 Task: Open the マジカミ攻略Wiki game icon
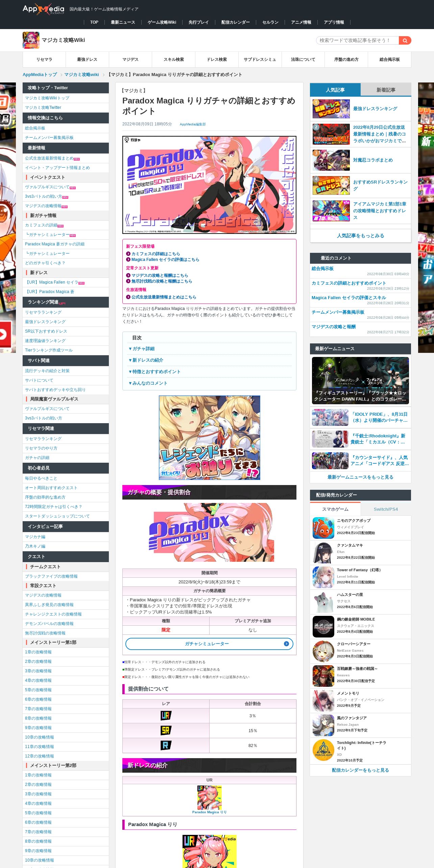(x=31, y=40)
